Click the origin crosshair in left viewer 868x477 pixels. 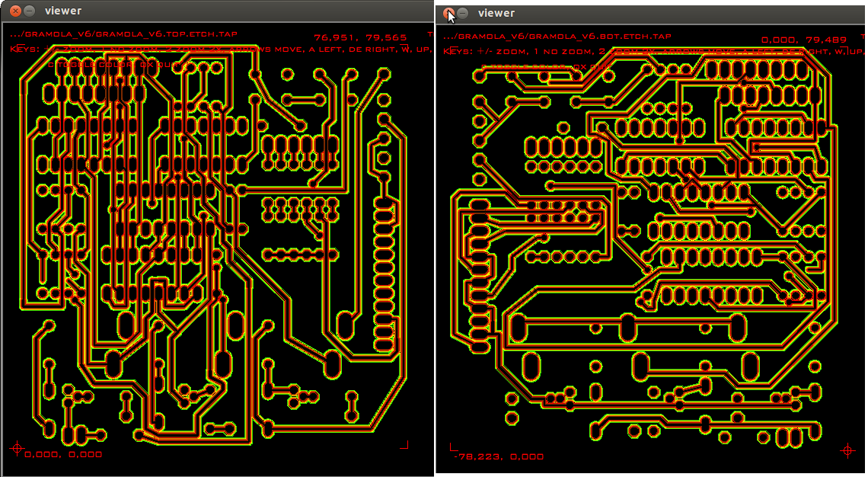[17, 449]
